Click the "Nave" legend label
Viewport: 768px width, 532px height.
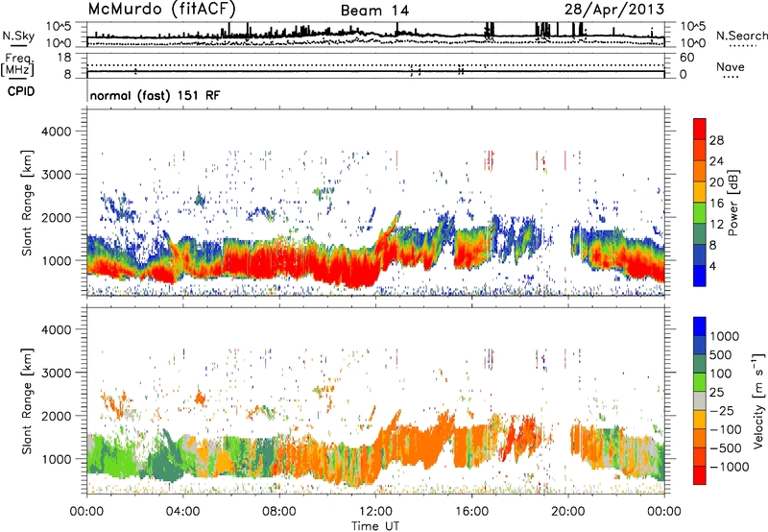pos(731,67)
